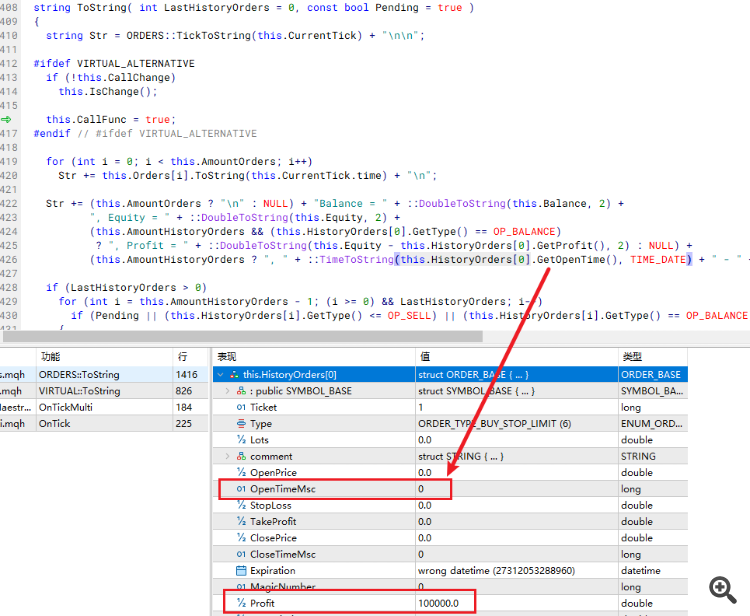Click green debug arrow in code gutter
This screenshot has height=616, width=750.
(x=6, y=119)
